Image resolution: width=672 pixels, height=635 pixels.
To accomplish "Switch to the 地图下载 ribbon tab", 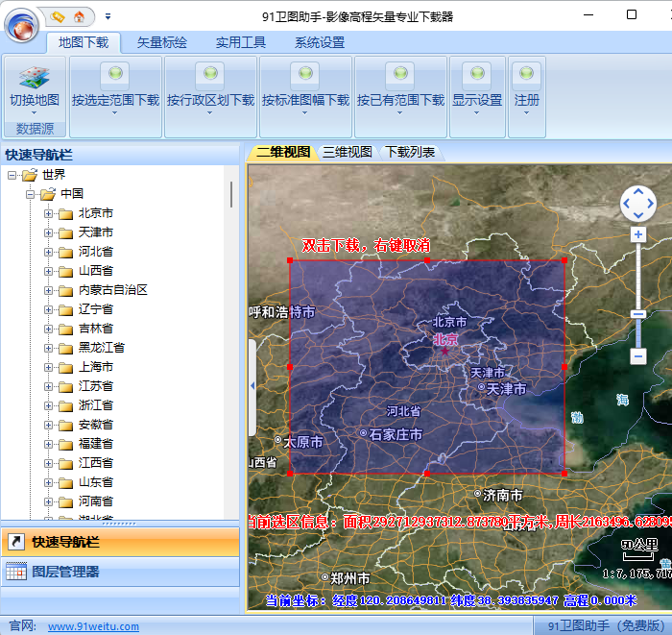I will (x=84, y=42).
